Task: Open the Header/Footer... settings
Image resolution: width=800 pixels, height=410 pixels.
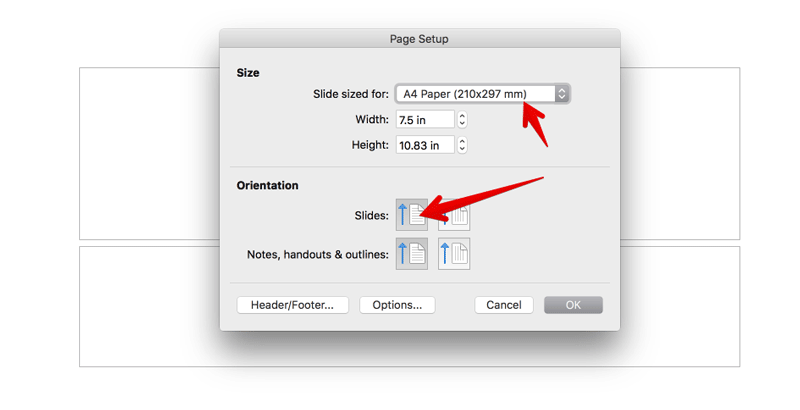Action: pos(292,305)
